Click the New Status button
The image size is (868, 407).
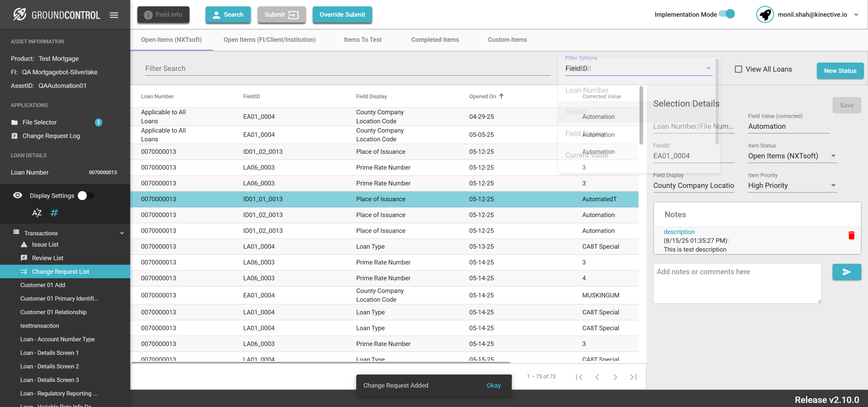point(840,71)
